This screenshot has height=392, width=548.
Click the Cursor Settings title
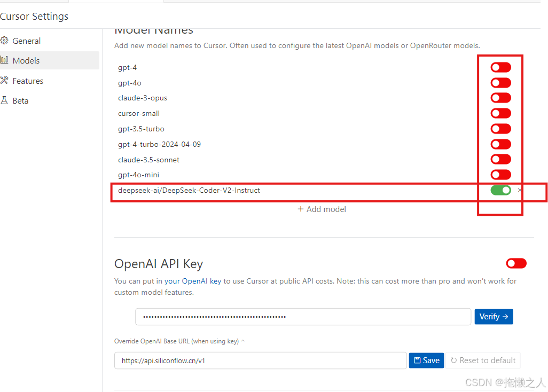pyautogui.click(x=34, y=17)
